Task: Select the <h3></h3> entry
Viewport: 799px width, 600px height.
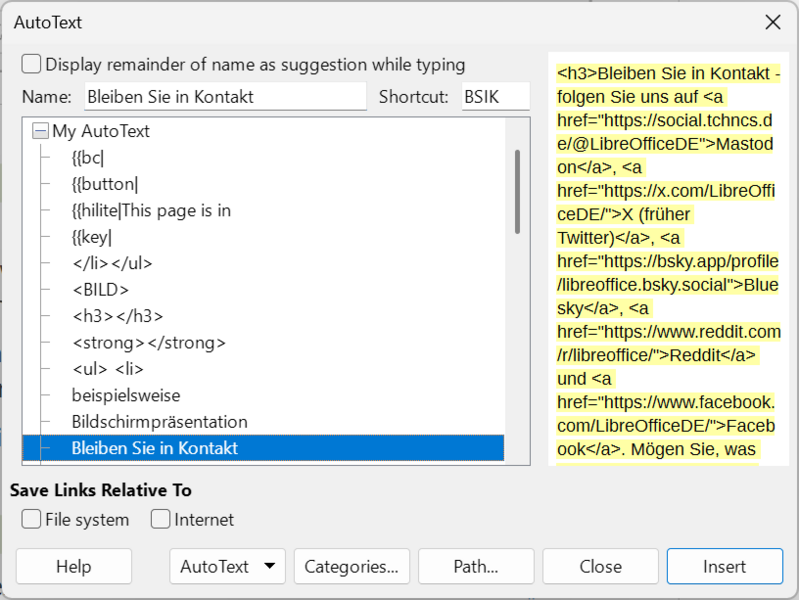Action: [118, 316]
